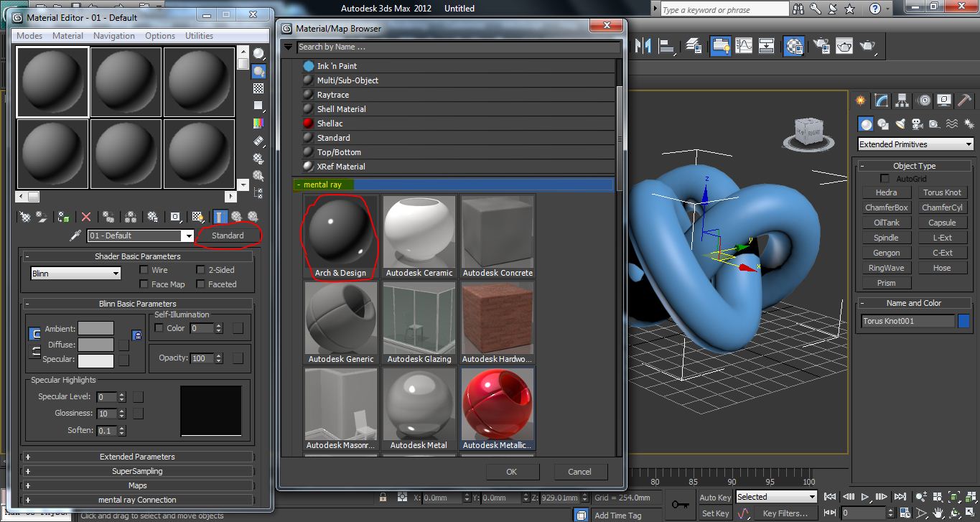
Task: Enable the 2-Sided checkbox
Action: pos(199,269)
